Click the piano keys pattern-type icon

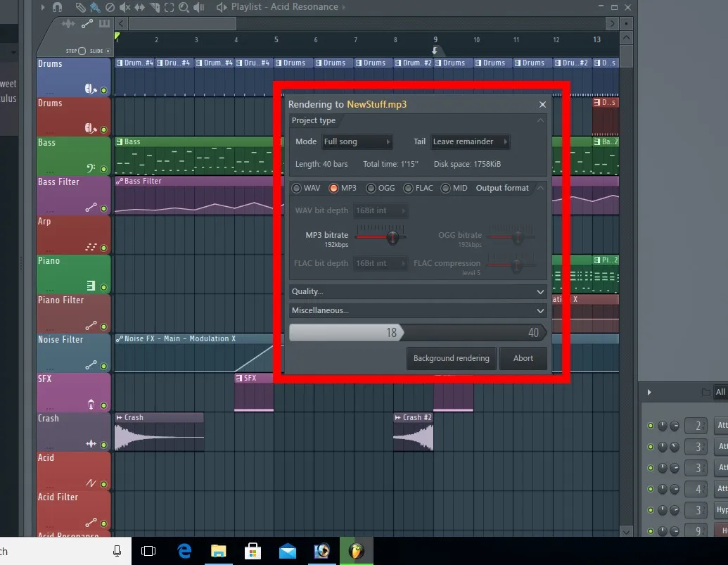pyautogui.click(x=105, y=23)
